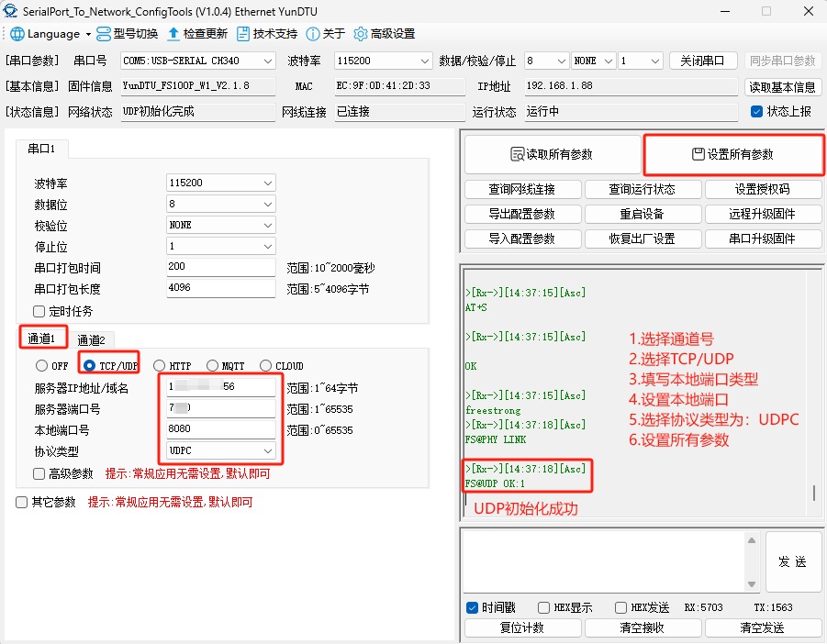The image size is (827, 644).
Task: Click 关闭串口 button
Action: [x=703, y=61]
